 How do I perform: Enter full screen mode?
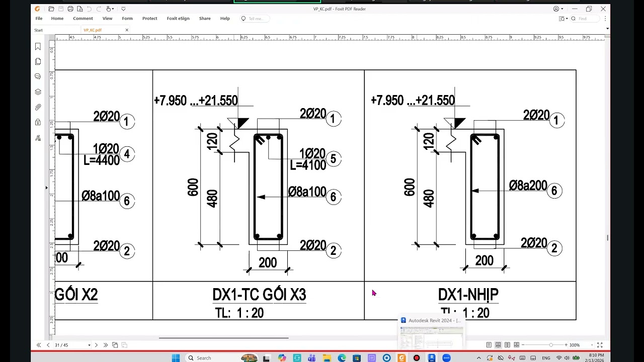tap(600, 345)
